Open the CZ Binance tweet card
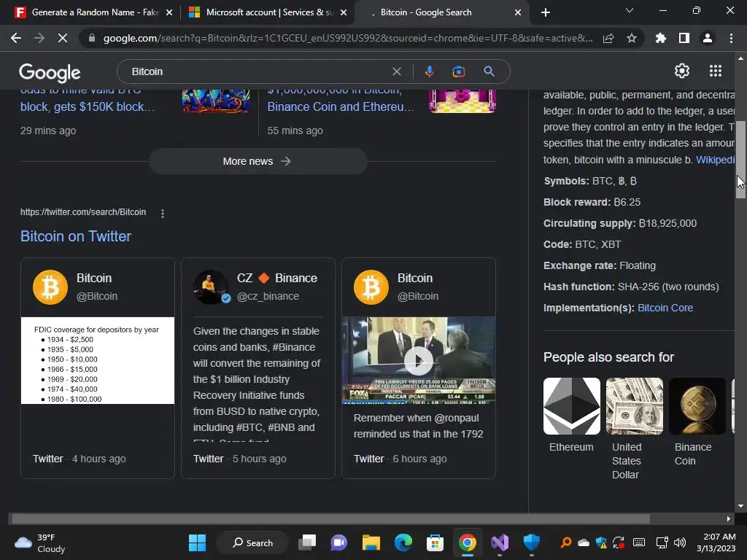Viewport: 747px width, 560px height. 258,368
